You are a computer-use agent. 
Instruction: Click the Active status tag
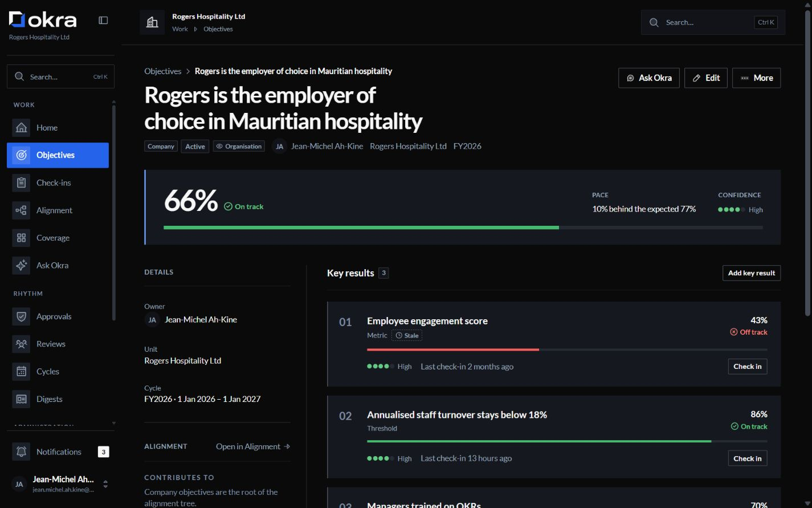pyautogui.click(x=195, y=147)
